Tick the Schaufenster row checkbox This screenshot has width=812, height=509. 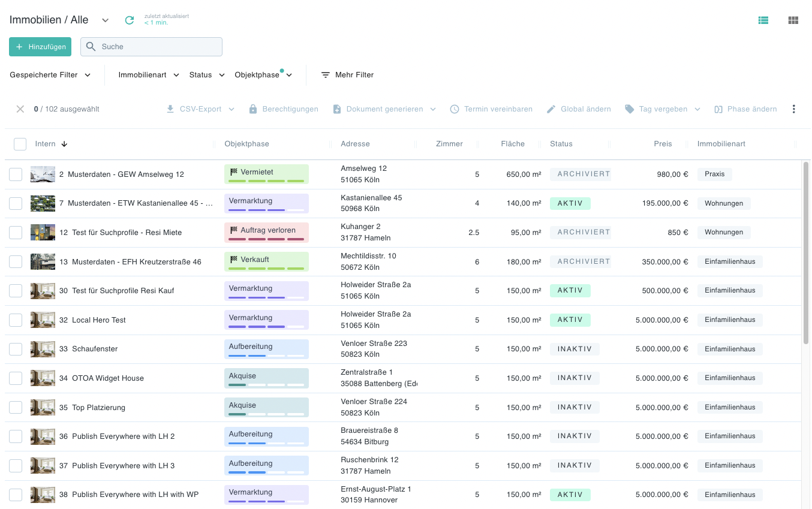[x=16, y=349]
